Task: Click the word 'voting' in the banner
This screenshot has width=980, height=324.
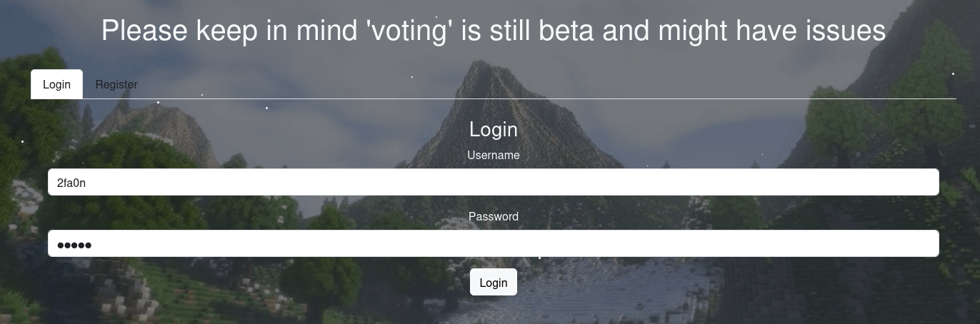Action: point(410,31)
